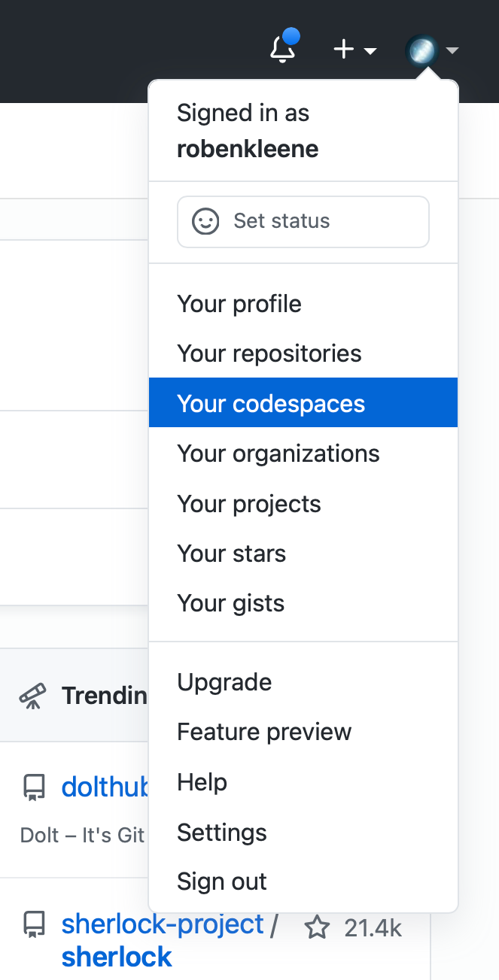Click the plus create-new icon
The height and width of the screenshot is (980, 499).
[x=344, y=50]
